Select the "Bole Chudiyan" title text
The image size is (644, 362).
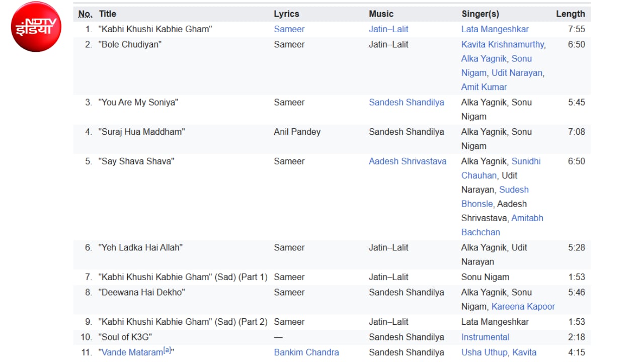point(130,44)
